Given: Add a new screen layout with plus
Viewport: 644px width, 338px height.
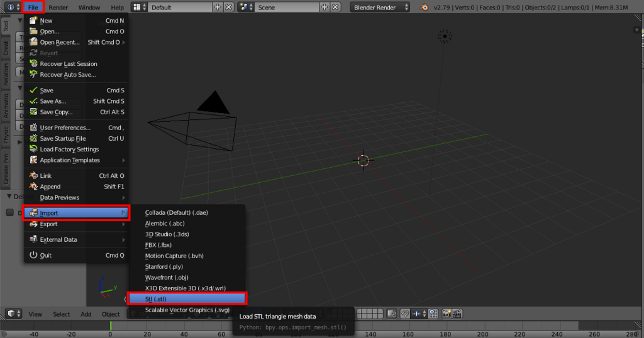Looking at the screenshot, I should (218, 7).
